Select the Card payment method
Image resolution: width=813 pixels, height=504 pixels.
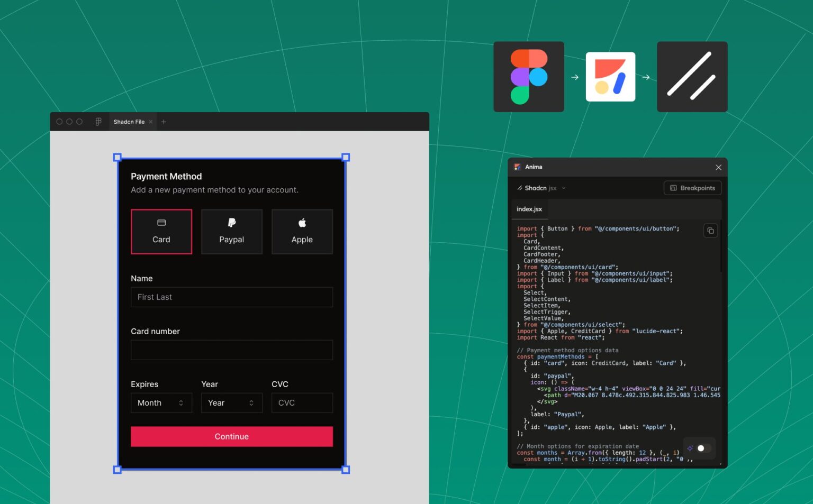click(x=161, y=232)
